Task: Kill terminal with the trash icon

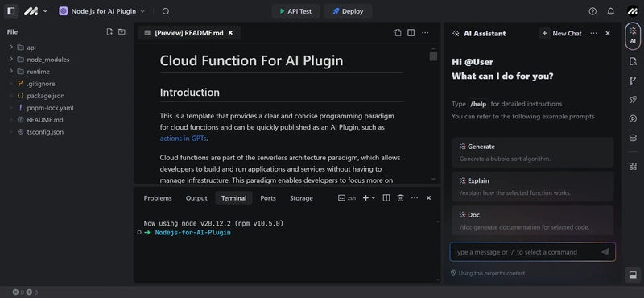Action: (400, 197)
